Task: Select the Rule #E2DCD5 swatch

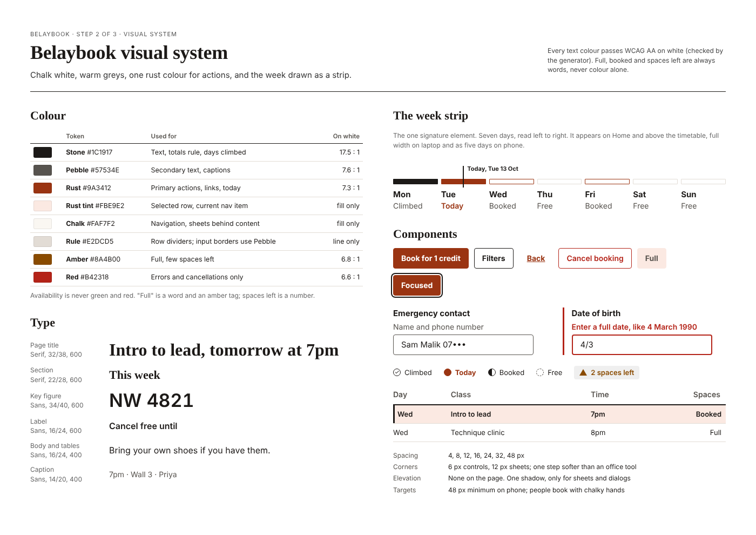Action: [43, 242]
